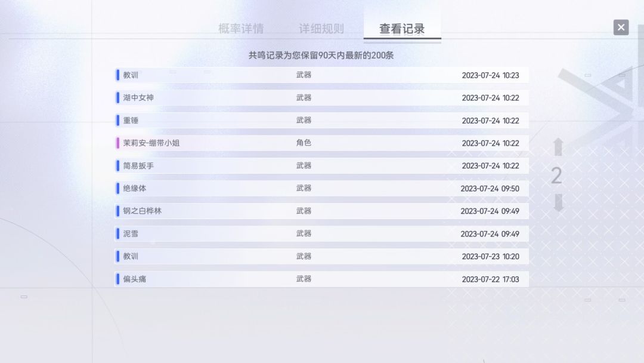Go to next page with down arrow

(558, 202)
